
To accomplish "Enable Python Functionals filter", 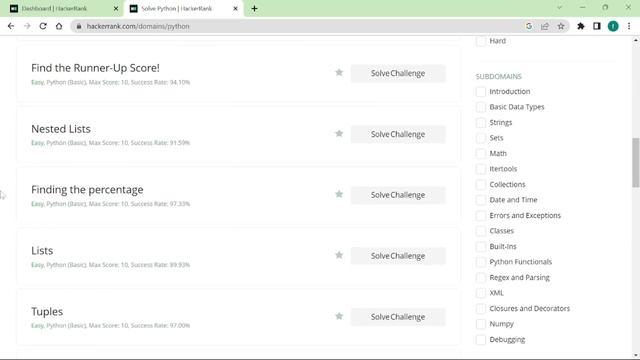I will pos(481,262).
